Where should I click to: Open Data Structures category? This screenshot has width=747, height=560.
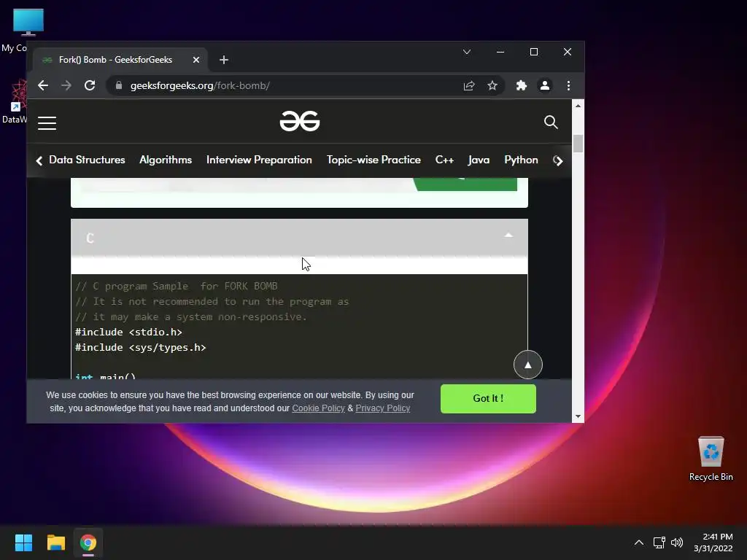[x=87, y=160]
